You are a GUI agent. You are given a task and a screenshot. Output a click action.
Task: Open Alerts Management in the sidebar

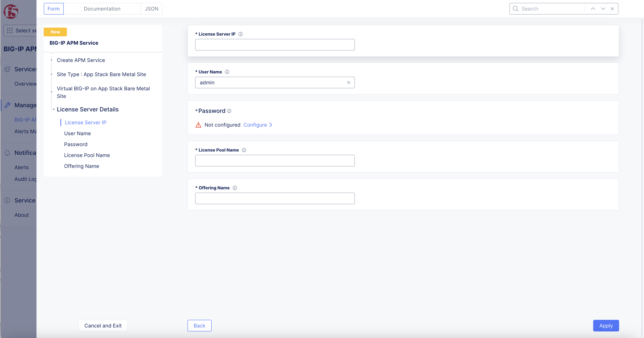click(x=25, y=131)
